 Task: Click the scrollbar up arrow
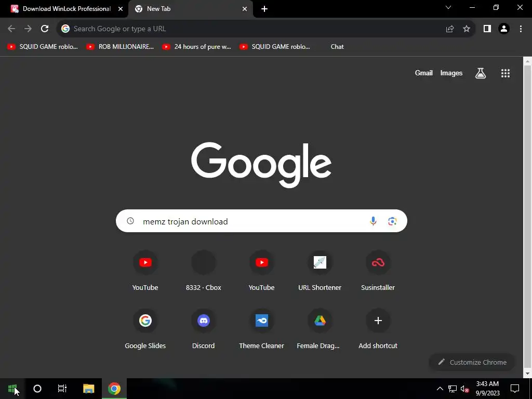527,61
